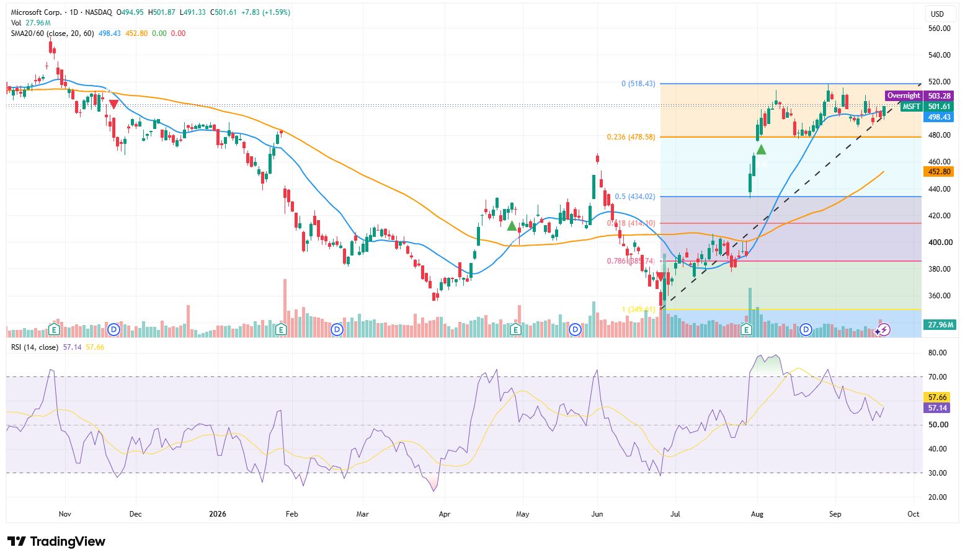Click the 360.00 price scale value
Screen dimensions: 965x560
[940, 296]
